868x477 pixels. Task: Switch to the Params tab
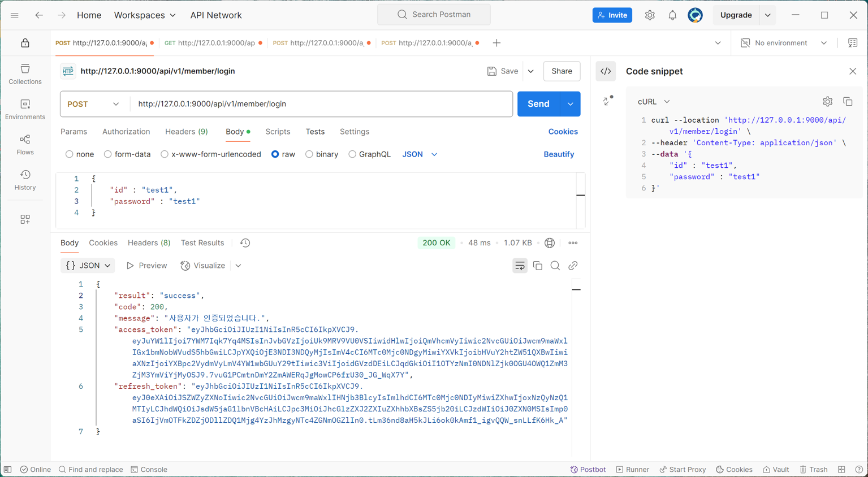[74, 132]
